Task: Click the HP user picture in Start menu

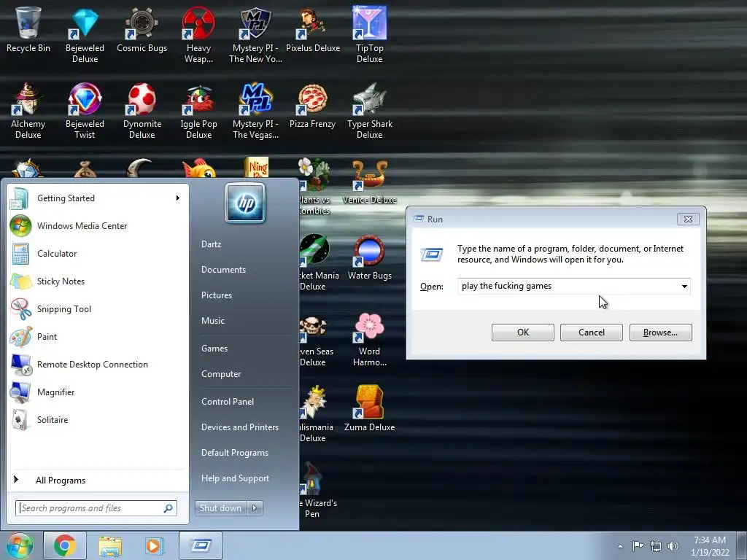Action: click(x=245, y=203)
